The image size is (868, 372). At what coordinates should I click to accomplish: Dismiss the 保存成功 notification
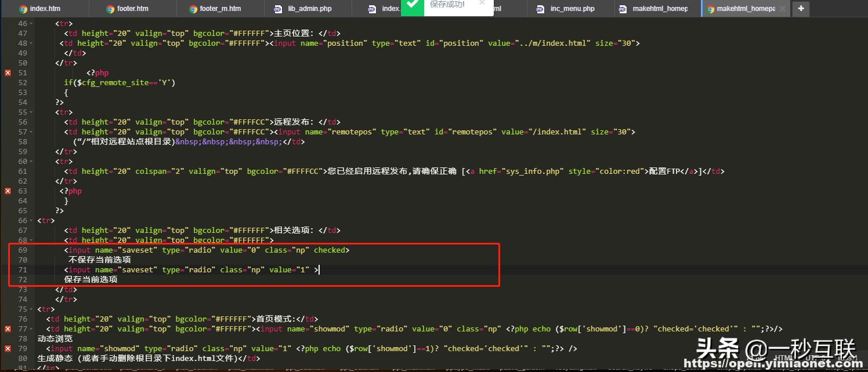pyautogui.click(x=482, y=3)
